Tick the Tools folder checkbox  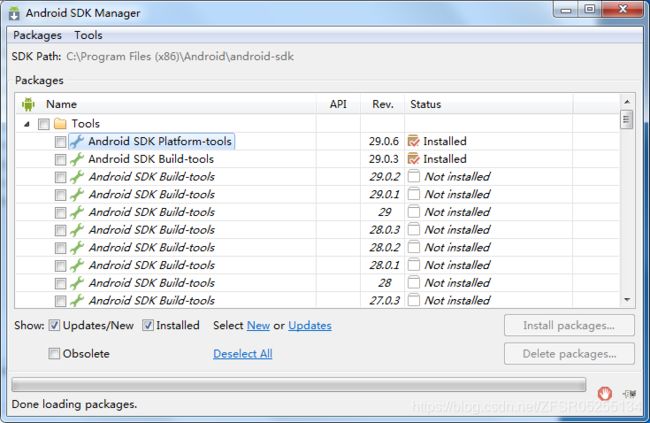click(44, 124)
